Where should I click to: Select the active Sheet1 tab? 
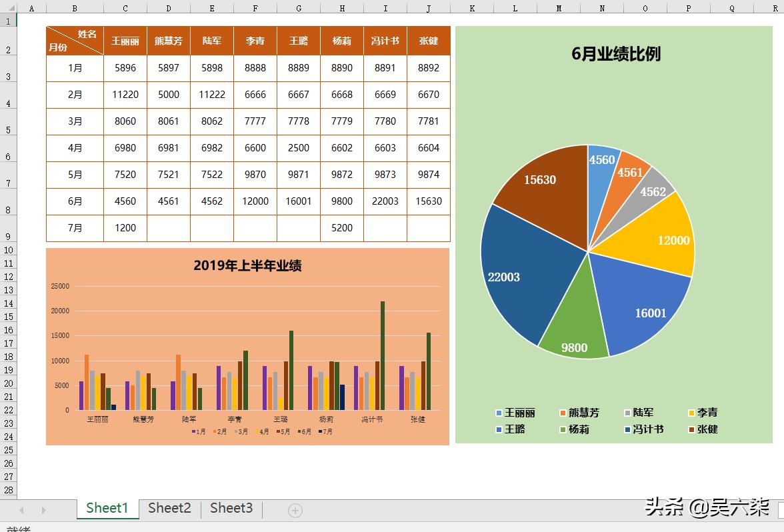[107, 508]
